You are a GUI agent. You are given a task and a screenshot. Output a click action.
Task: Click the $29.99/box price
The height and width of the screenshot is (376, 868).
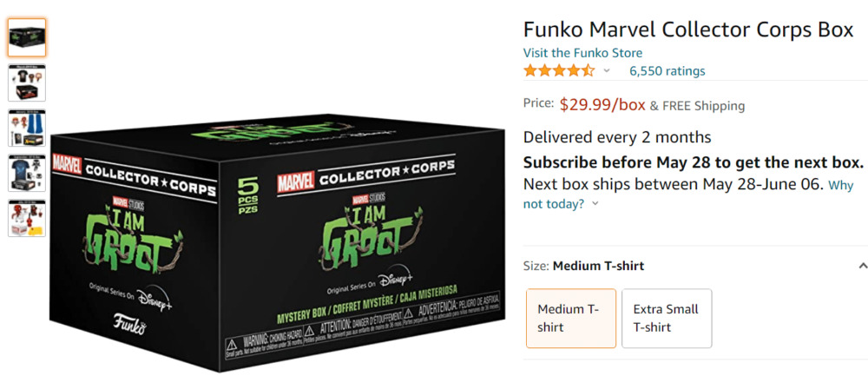point(602,105)
